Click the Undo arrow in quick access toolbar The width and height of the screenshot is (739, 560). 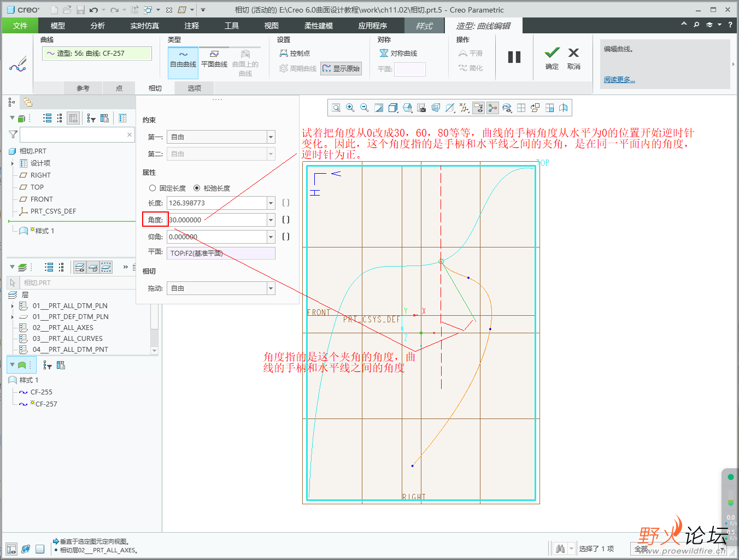[93, 10]
